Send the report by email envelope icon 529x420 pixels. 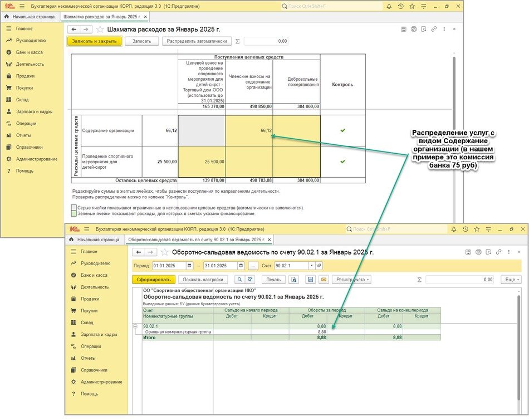tap(324, 280)
